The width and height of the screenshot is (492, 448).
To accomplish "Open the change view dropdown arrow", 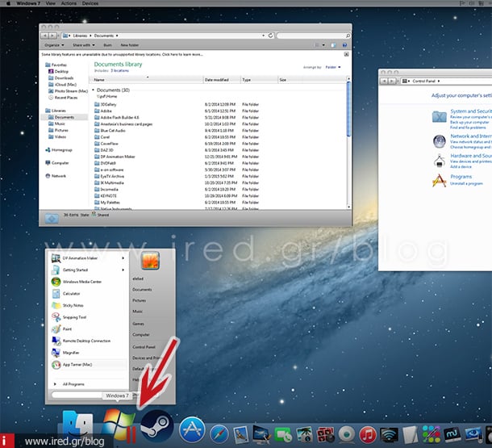I will (323, 45).
